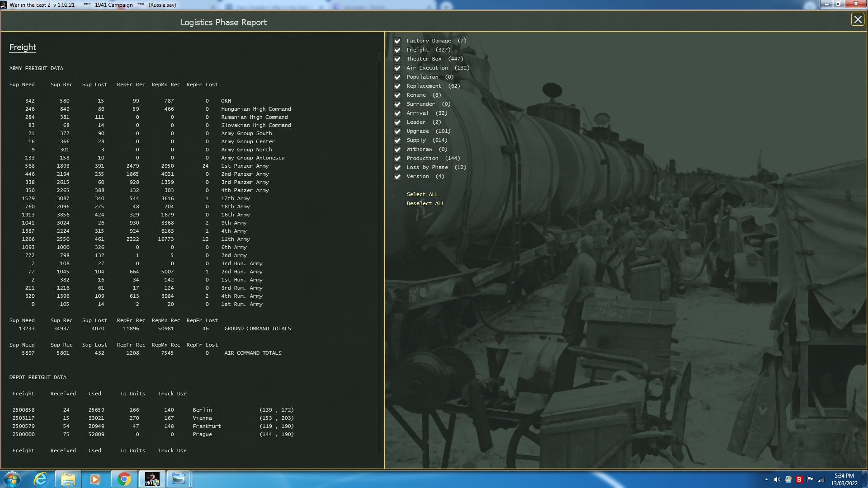Screen dimensions: 868x488
Task: Click the DEPOT FREIGHT DATA heading
Action: pyautogui.click(x=38, y=377)
